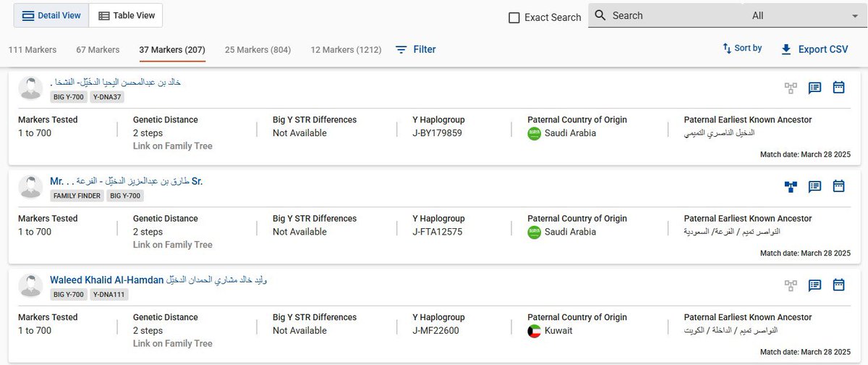Open family tree icon for J-FTA12575 match
The height and width of the screenshot is (365, 868).
click(x=791, y=187)
